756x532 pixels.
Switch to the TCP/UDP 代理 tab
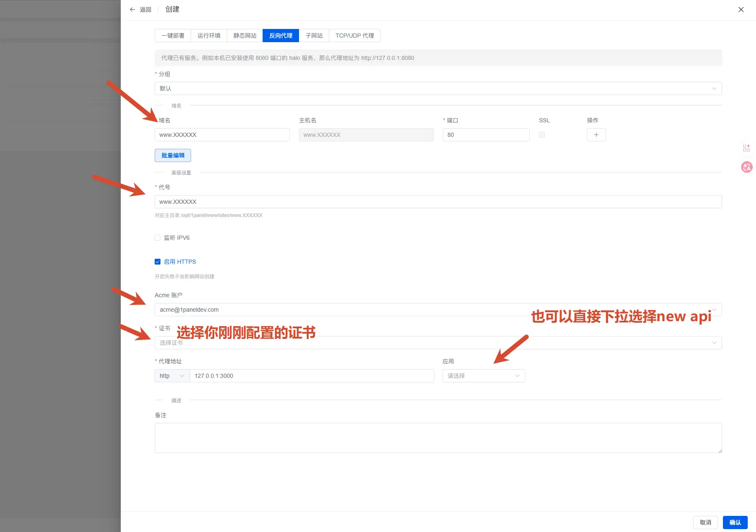point(354,36)
